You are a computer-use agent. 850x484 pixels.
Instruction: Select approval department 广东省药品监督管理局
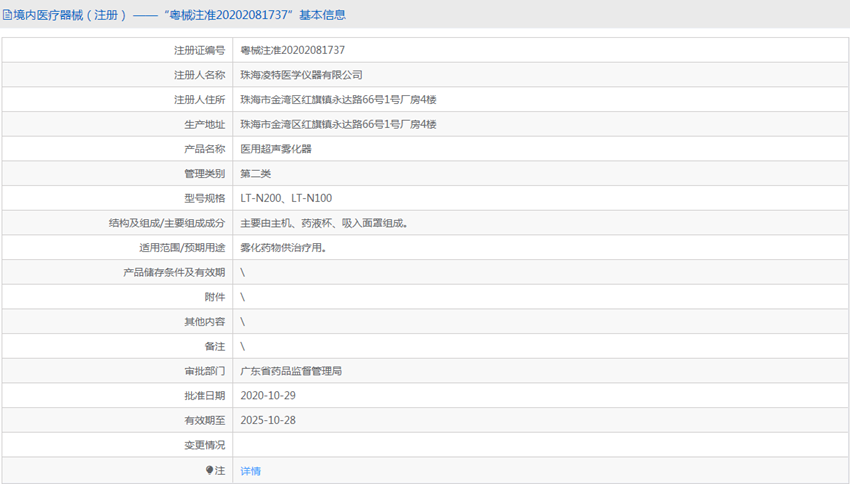pyautogui.click(x=291, y=371)
